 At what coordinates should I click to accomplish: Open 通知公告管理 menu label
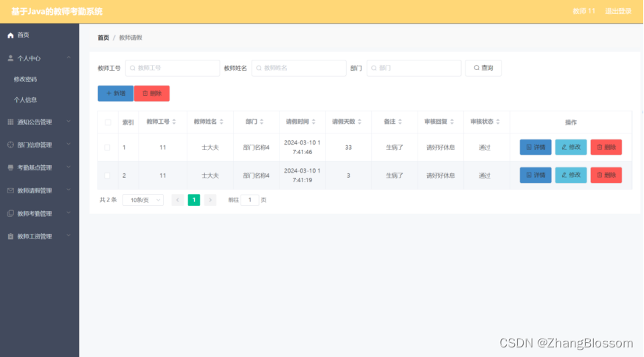click(x=35, y=122)
